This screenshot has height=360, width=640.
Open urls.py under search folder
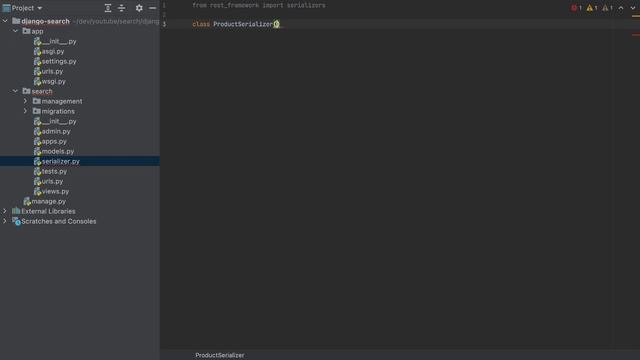[52, 181]
